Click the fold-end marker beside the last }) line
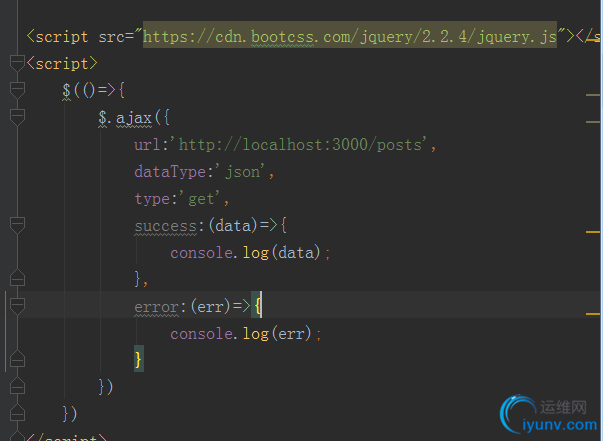 click(17, 413)
